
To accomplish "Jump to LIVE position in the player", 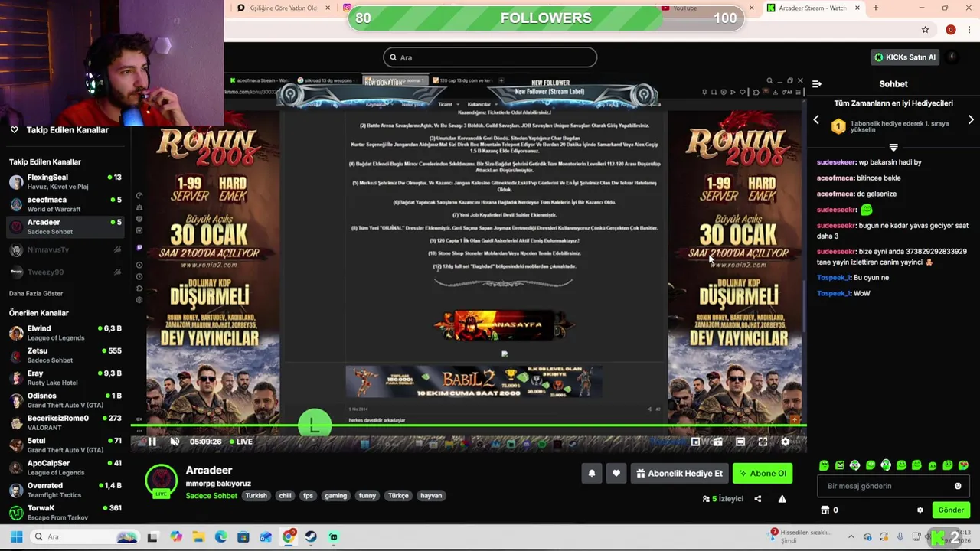I will pyautogui.click(x=240, y=442).
